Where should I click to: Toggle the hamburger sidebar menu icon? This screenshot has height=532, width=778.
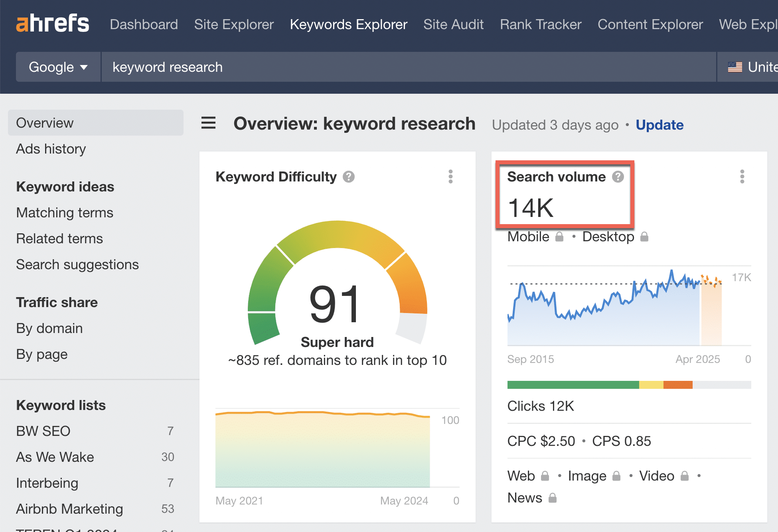[208, 123]
